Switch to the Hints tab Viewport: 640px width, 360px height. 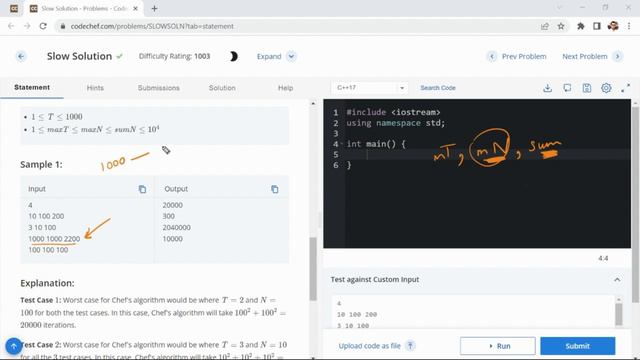pos(95,88)
